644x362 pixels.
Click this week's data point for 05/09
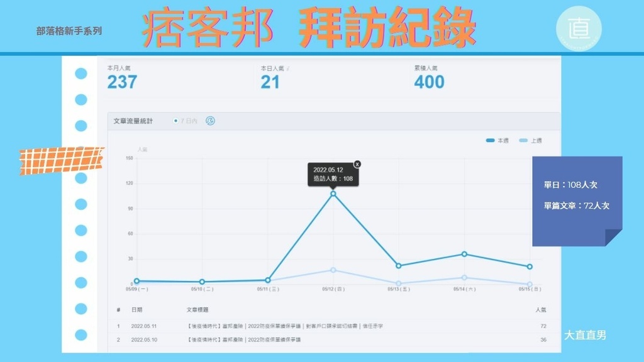tap(136, 281)
